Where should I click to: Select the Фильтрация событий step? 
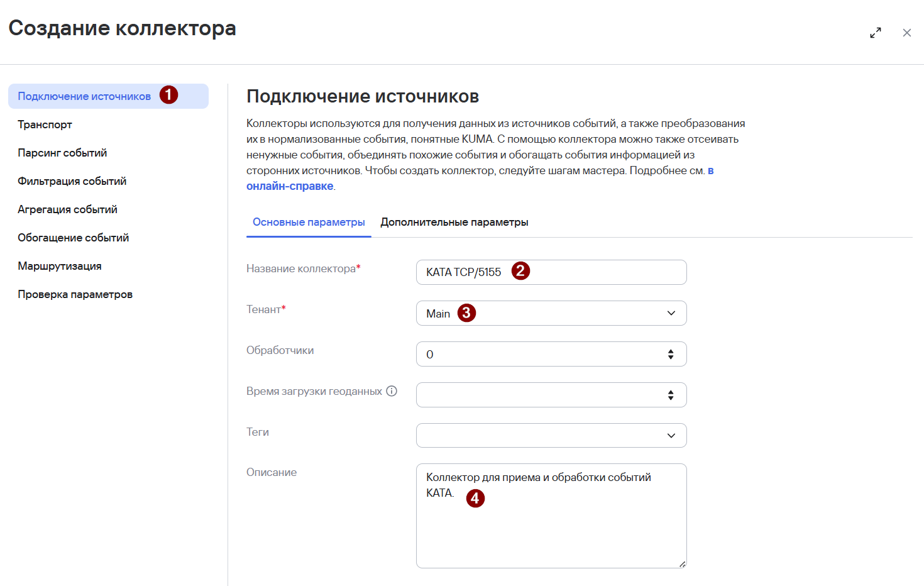(x=72, y=181)
